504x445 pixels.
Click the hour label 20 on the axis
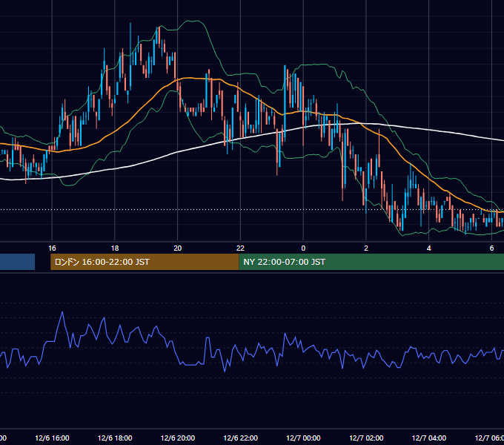[178, 248]
